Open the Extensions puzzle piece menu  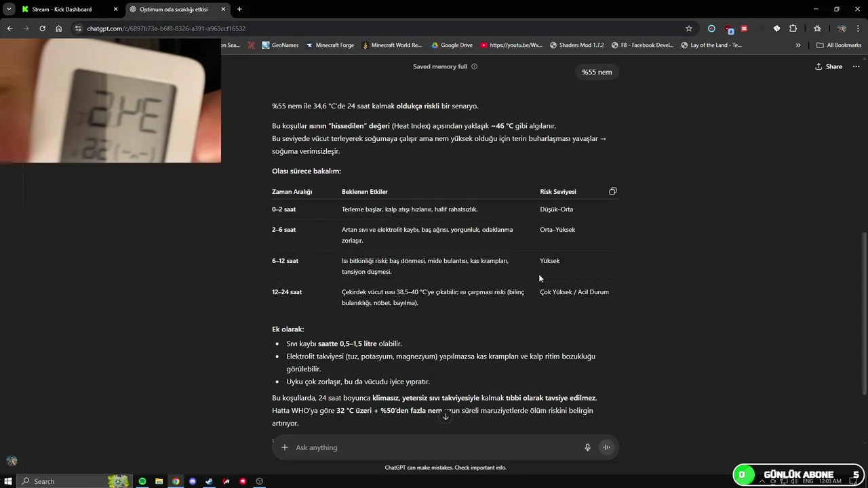(x=793, y=28)
